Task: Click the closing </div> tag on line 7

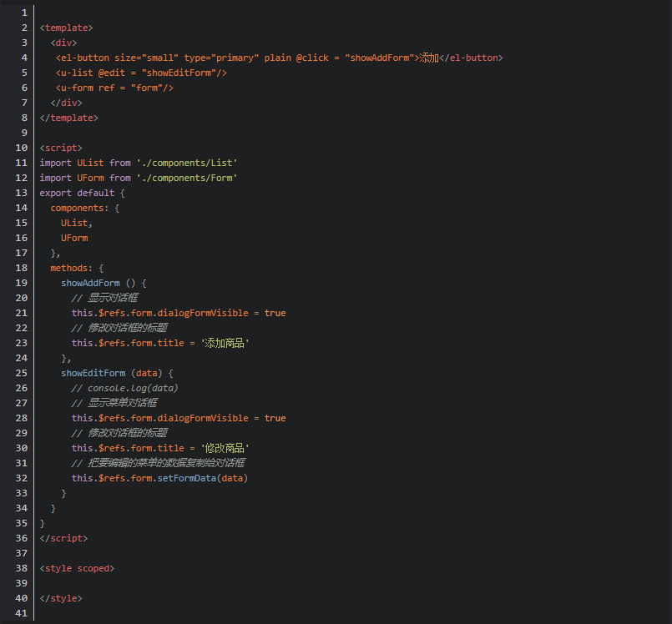Action: (67, 103)
